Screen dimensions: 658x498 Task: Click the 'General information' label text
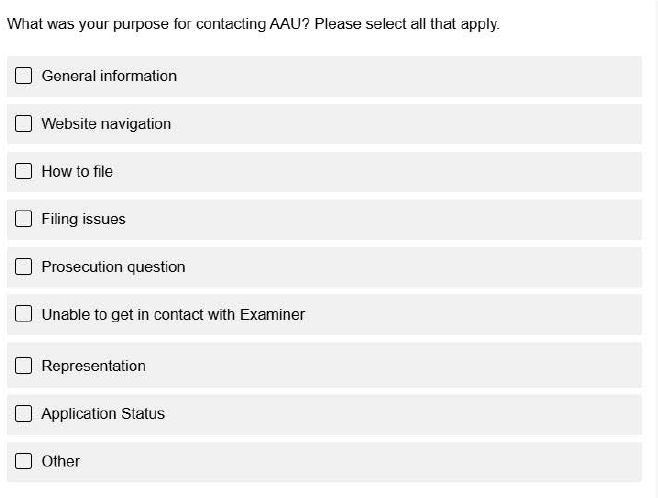click(109, 76)
